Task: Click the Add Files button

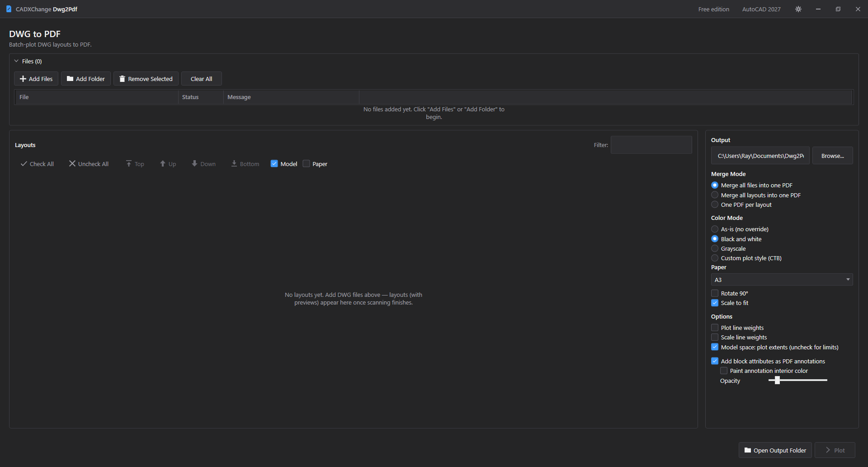Action: 36,79
